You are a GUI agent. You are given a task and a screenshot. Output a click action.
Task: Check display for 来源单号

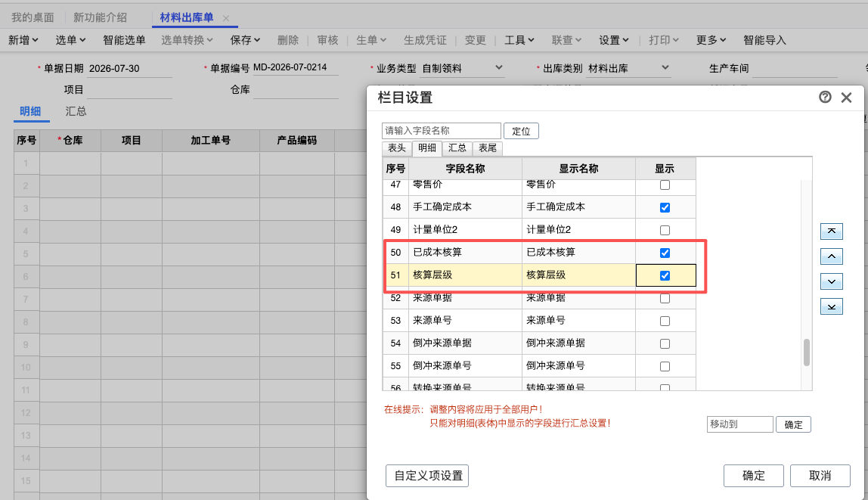(x=665, y=321)
